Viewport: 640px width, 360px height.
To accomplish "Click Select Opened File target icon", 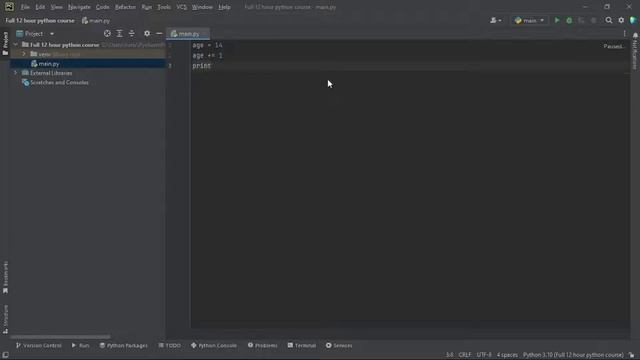I will coord(107,33).
